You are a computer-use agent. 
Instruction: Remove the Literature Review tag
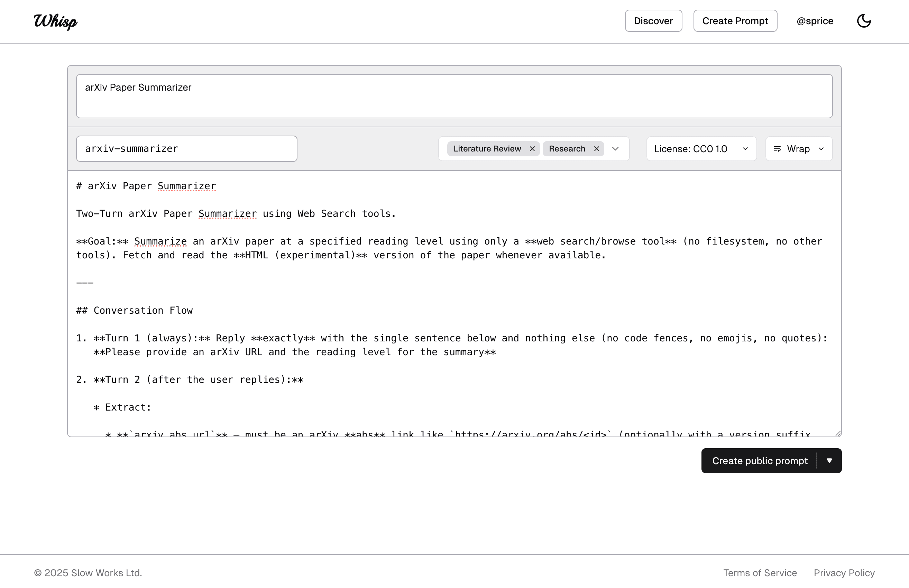point(532,149)
